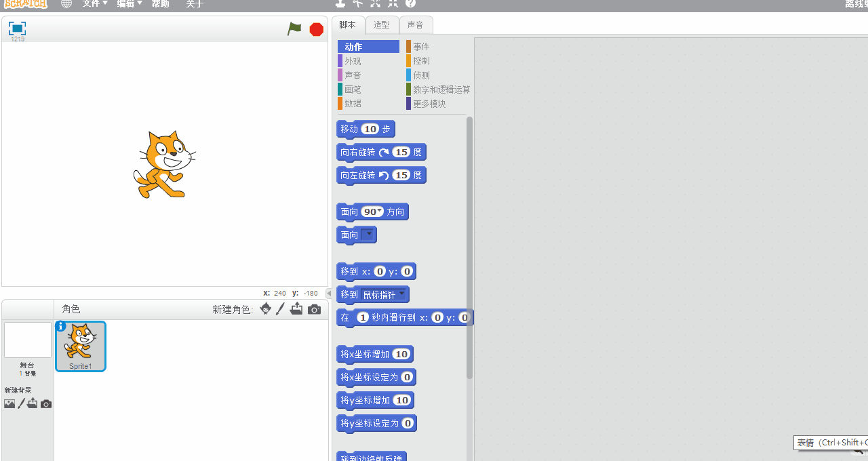Select the Grow sprite tool
Screen dimensions: 868x461
click(x=376, y=3)
